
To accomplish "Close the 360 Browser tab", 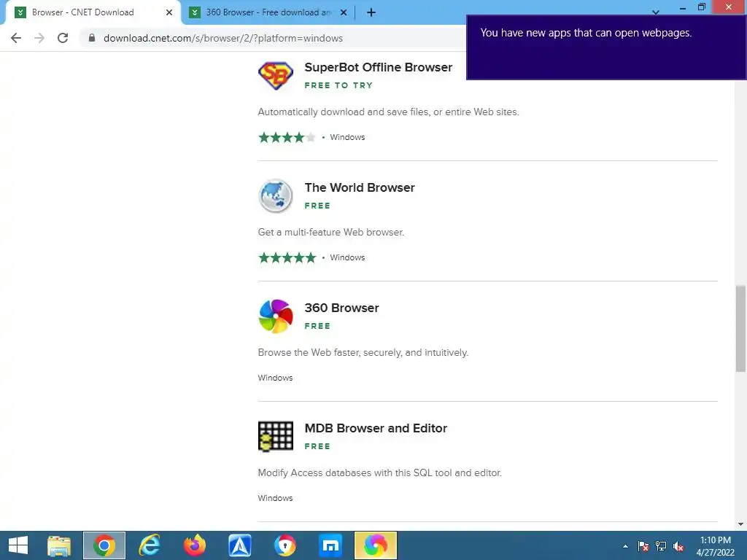I will tap(344, 12).
